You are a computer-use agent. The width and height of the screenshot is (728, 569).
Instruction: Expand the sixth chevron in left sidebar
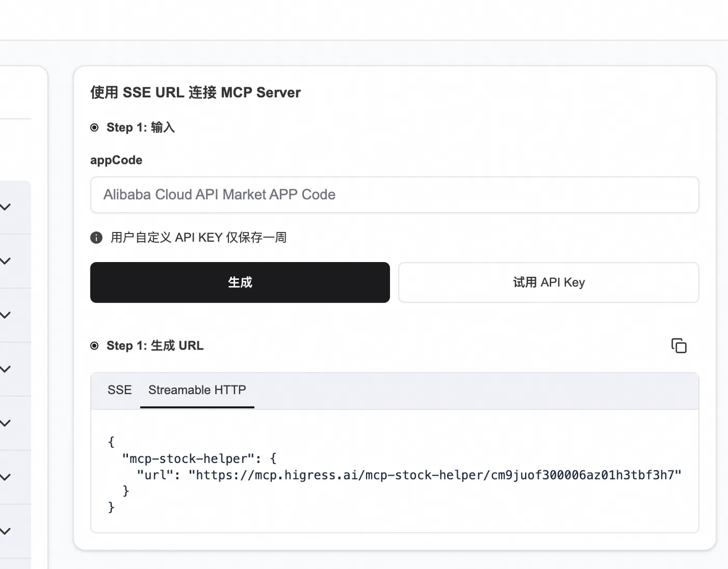[x=5, y=477]
